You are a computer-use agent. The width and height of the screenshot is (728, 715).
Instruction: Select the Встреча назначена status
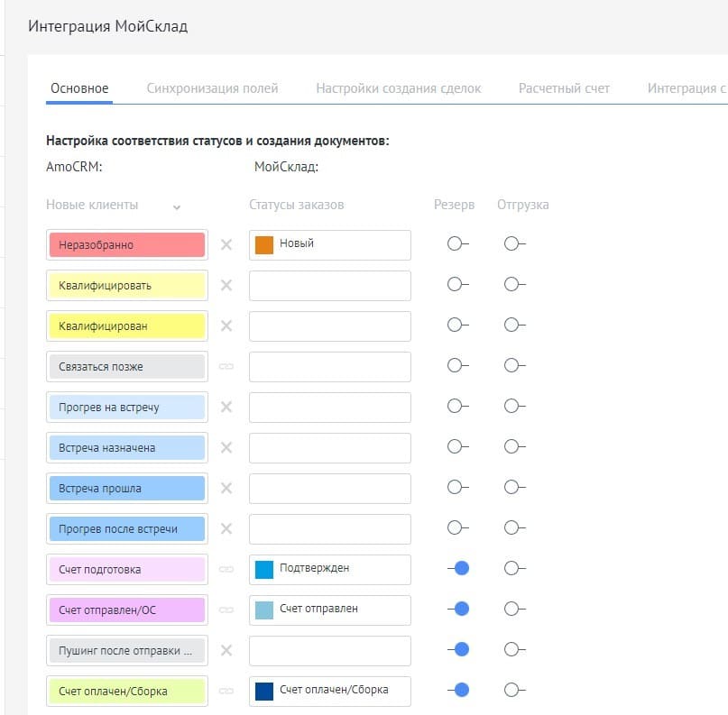[127, 448]
